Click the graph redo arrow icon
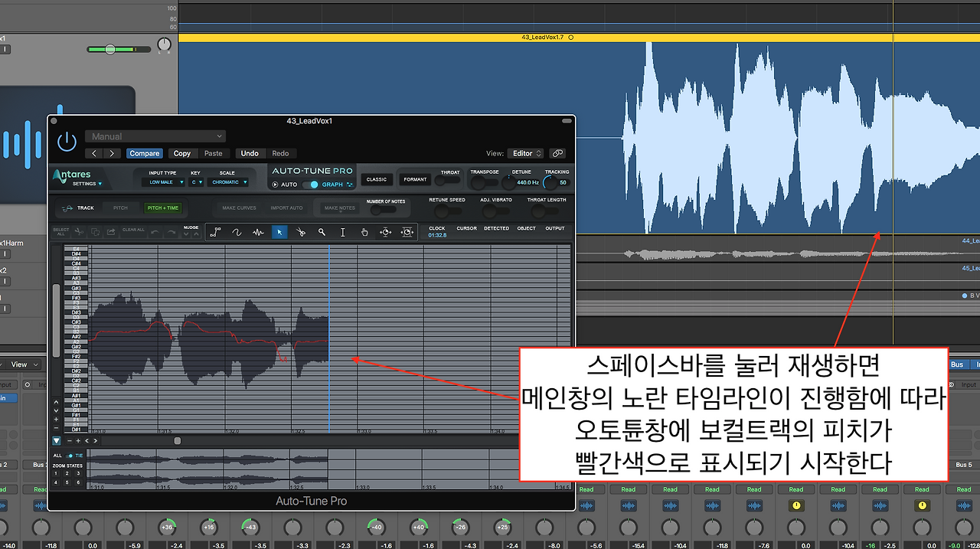Screen dimensions: 980x549 171,231
